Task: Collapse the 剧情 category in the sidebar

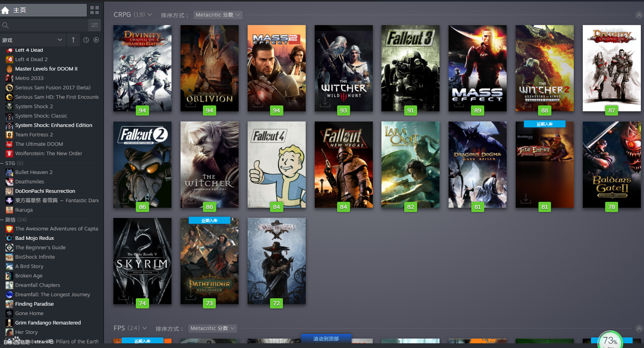Action: pos(2,219)
